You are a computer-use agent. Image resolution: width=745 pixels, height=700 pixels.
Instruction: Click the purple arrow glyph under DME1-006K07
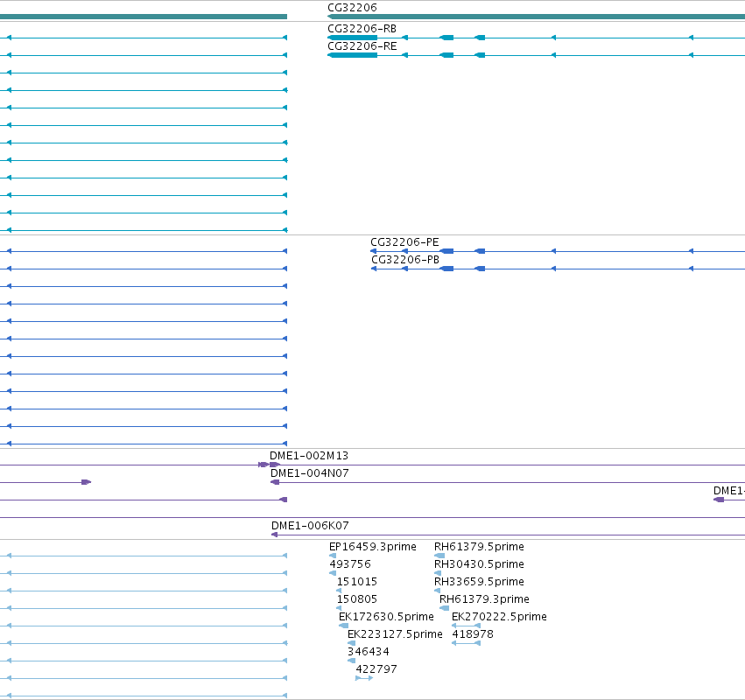274,535
